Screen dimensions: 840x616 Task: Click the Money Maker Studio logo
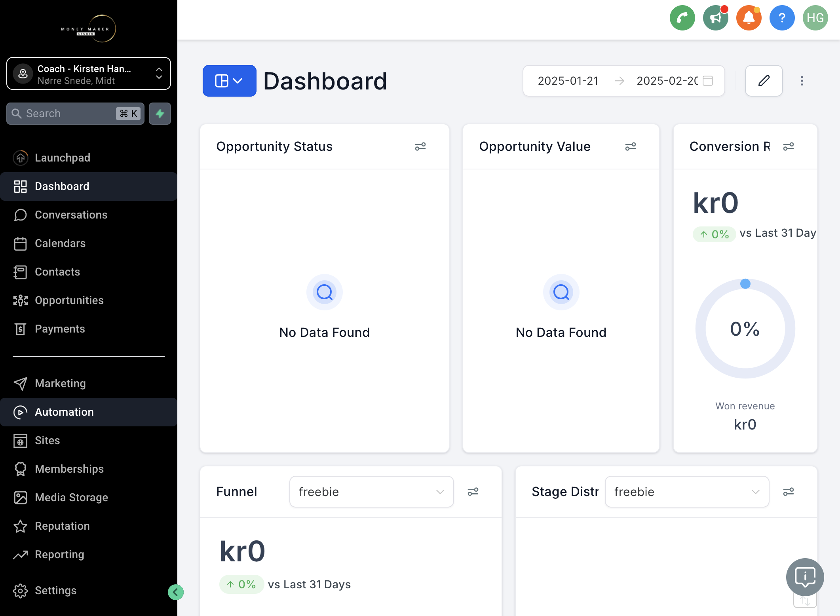[89, 29]
